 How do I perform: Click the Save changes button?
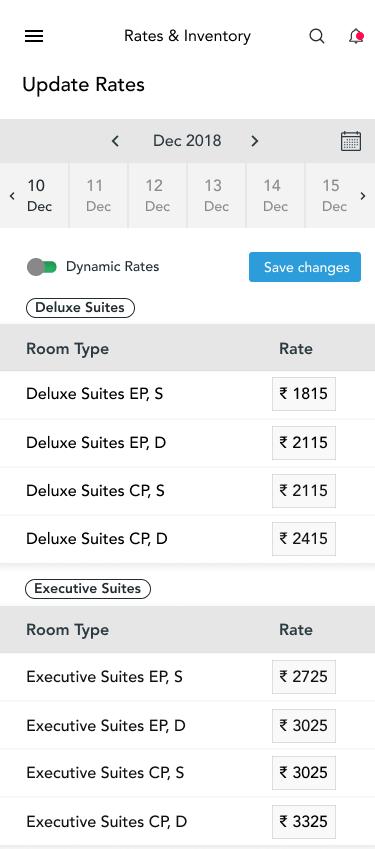(305, 267)
